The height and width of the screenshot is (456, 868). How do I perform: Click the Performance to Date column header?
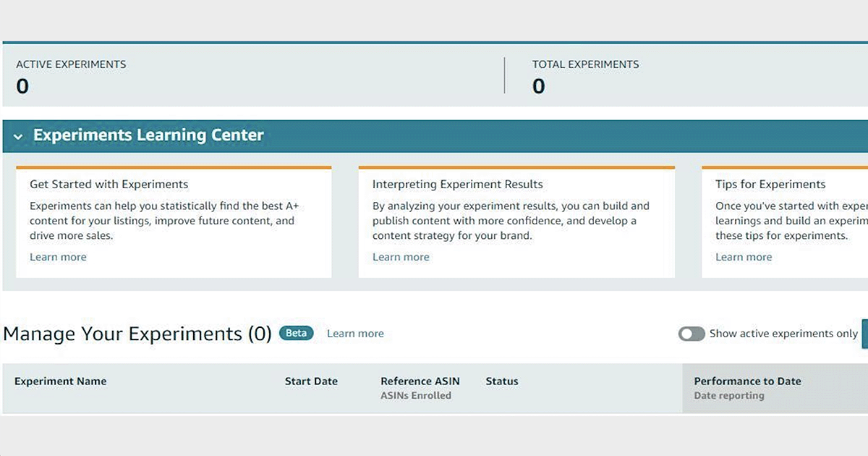(748, 381)
